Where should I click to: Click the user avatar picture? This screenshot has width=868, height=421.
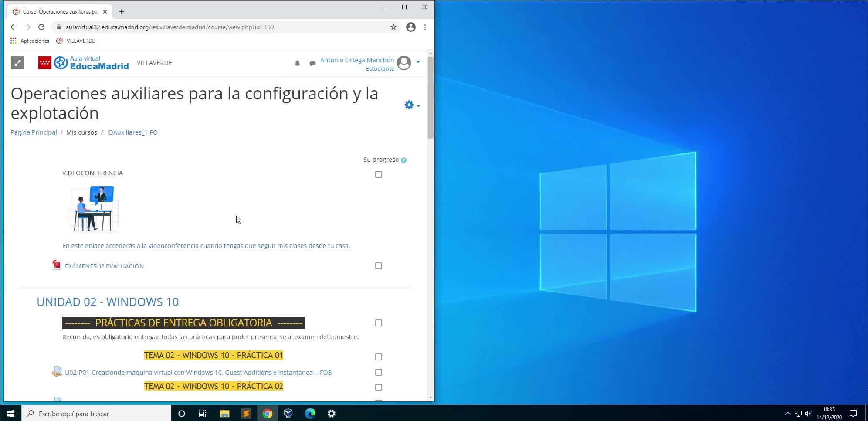click(404, 63)
